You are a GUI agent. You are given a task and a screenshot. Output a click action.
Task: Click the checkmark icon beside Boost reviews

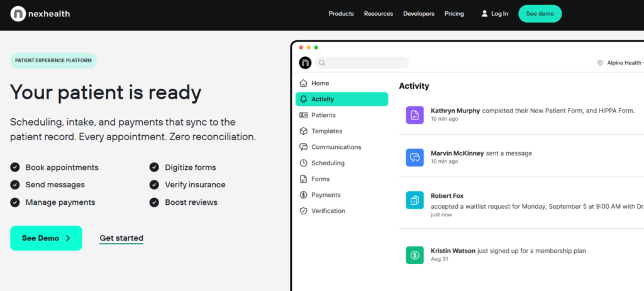click(154, 202)
